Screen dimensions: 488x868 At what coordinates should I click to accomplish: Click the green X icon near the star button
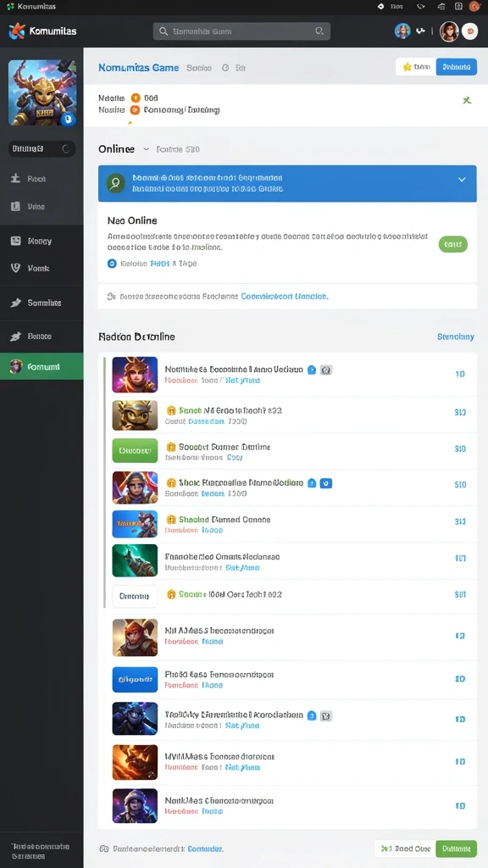click(x=467, y=100)
